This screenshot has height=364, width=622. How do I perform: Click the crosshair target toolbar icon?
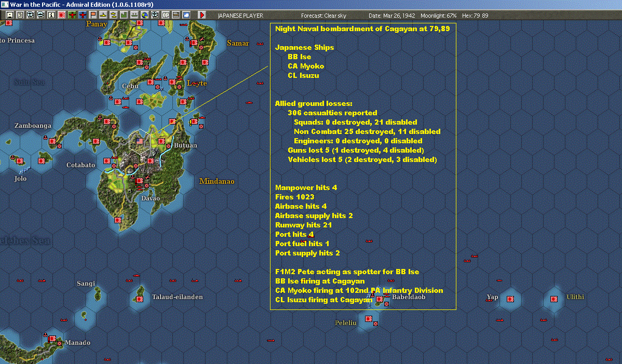155,15
